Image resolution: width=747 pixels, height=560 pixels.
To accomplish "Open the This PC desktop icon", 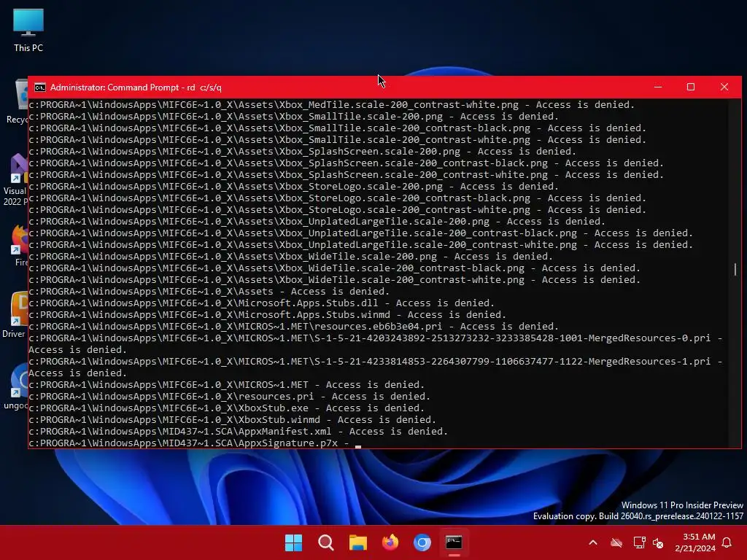I will (x=28, y=31).
